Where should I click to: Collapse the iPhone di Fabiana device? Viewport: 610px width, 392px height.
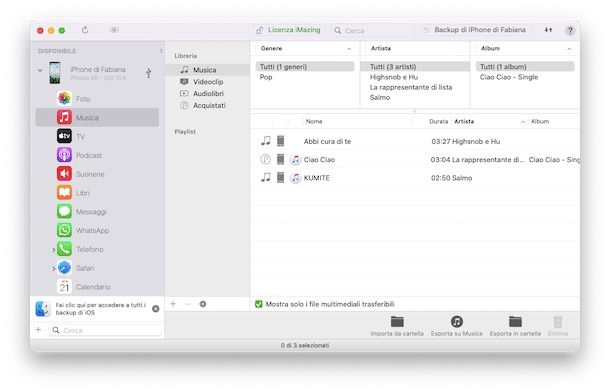pos(40,70)
